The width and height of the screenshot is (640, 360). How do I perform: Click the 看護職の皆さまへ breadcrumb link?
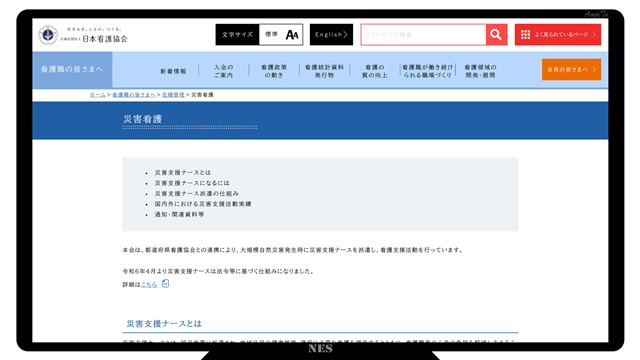click(133, 95)
